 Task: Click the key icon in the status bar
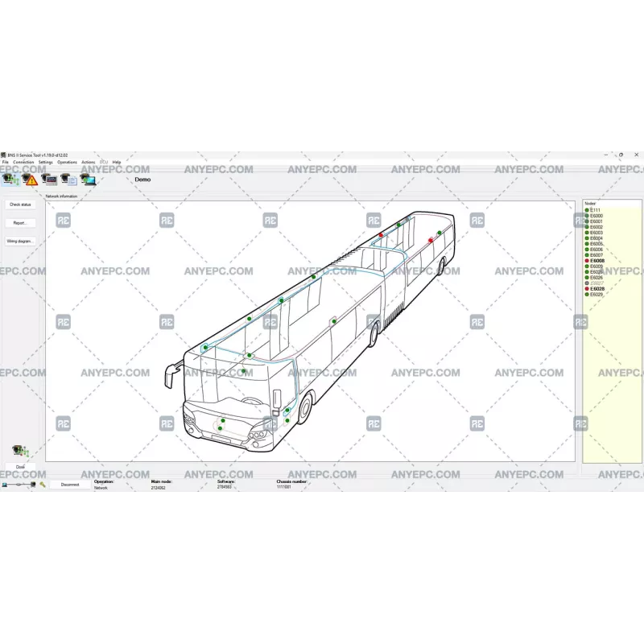pyautogui.click(x=43, y=485)
